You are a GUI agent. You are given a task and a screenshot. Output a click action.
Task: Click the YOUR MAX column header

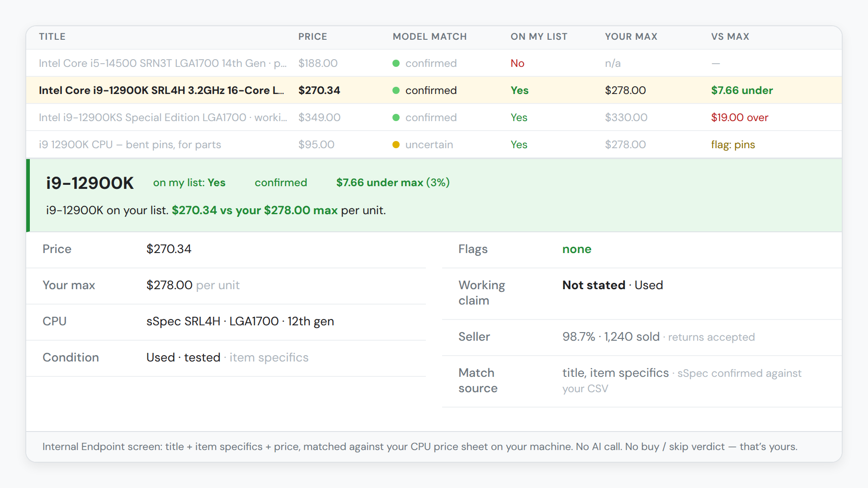[631, 37]
